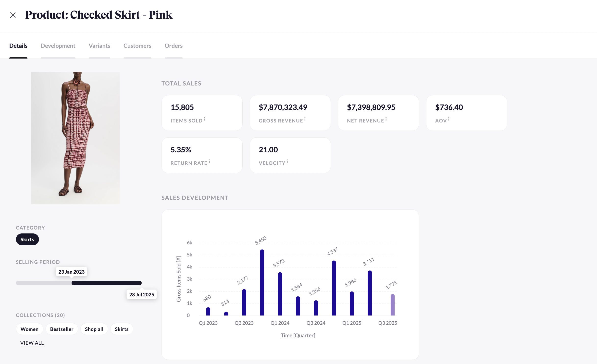597x364 pixels.
Task: Select the Orders tab
Action: pos(174,46)
